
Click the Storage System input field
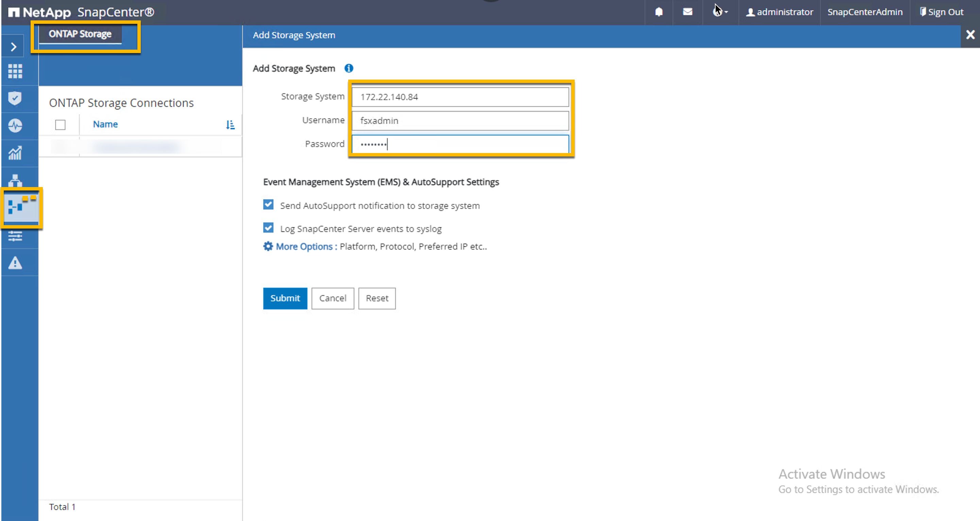pyautogui.click(x=460, y=97)
